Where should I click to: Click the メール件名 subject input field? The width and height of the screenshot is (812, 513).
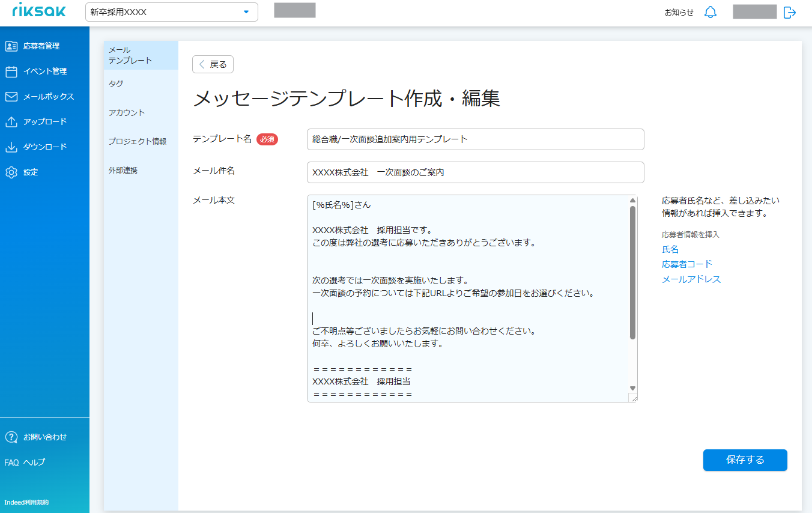click(475, 172)
